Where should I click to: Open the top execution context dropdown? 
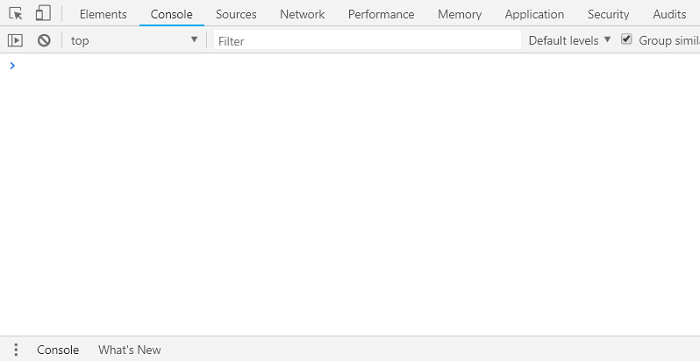[x=134, y=41]
